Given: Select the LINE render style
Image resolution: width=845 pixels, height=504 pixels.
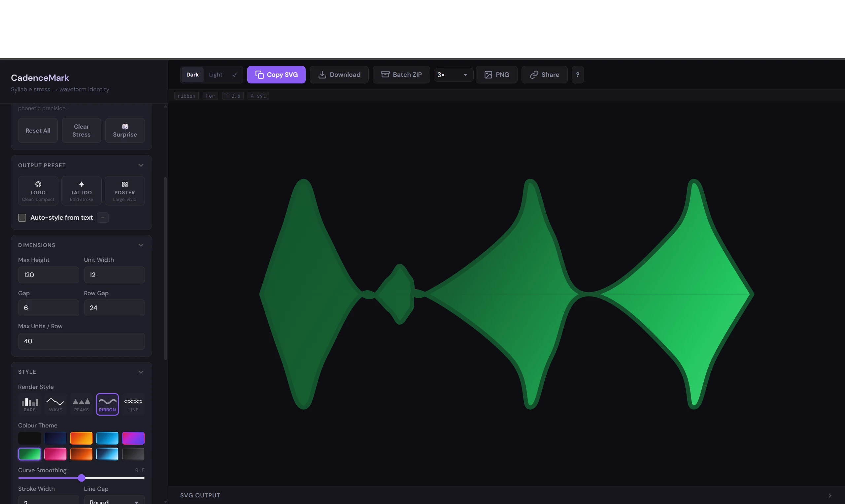Looking at the screenshot, I should [133, 404].
